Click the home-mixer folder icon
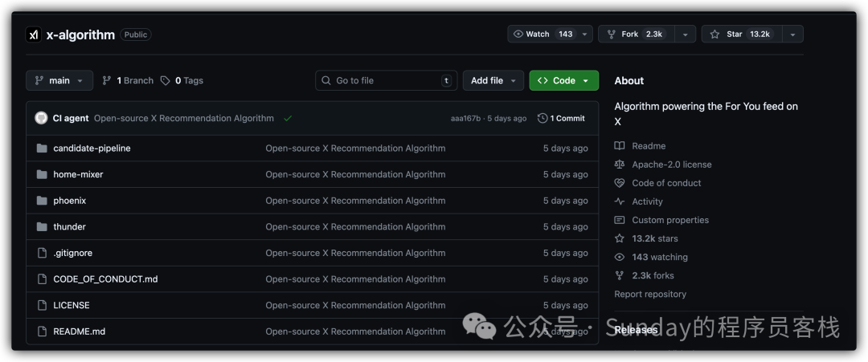Screen dimensions: 868x362 click(x=42, y=175)
